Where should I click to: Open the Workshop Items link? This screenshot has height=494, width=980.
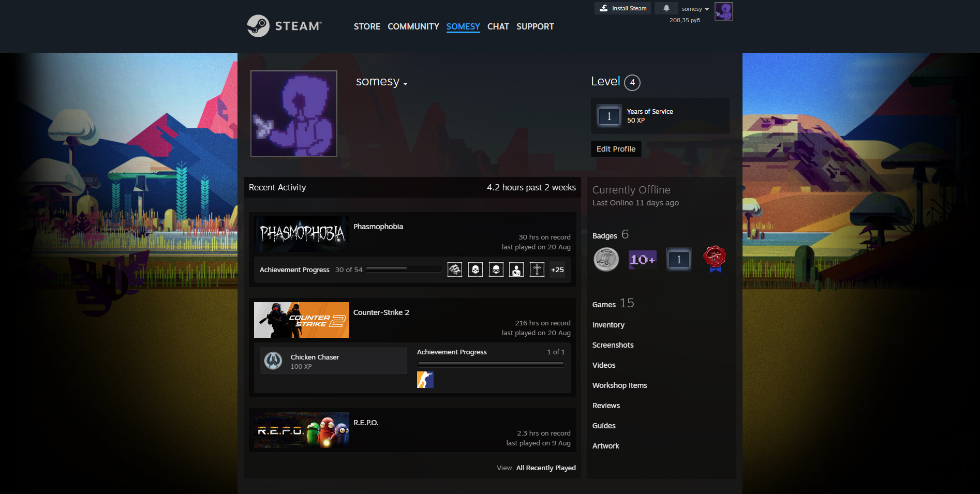[620, 385]
